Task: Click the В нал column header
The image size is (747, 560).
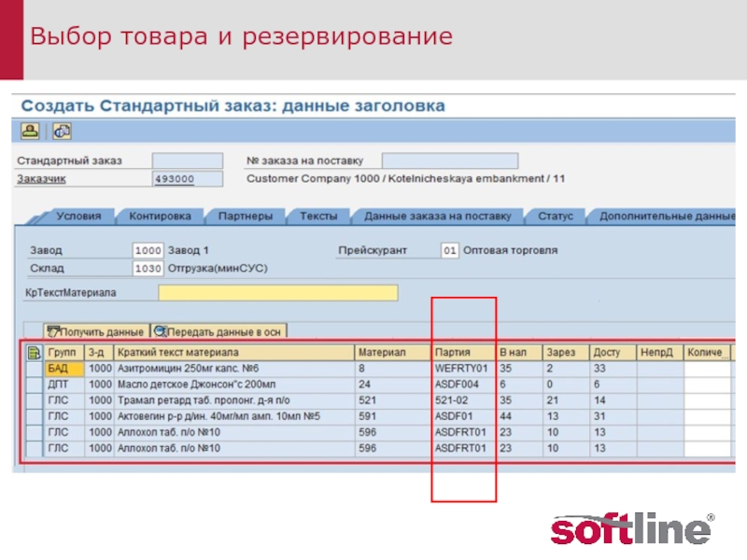Action: click(519, 353)
